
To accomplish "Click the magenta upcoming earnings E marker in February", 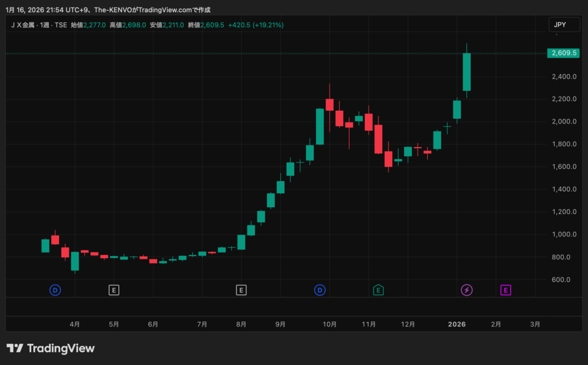I will click(506, 290).
